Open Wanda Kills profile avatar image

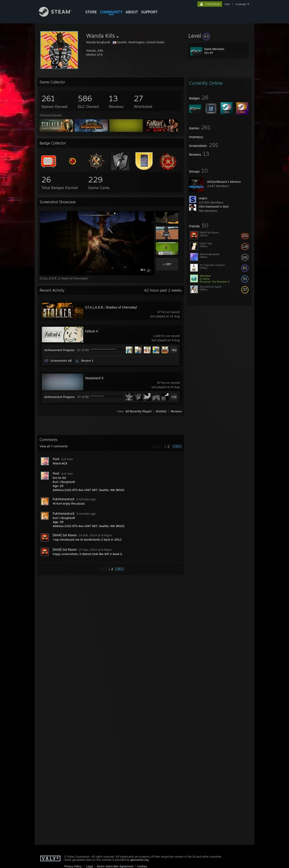pyautogui.click(x=59, y=50)
